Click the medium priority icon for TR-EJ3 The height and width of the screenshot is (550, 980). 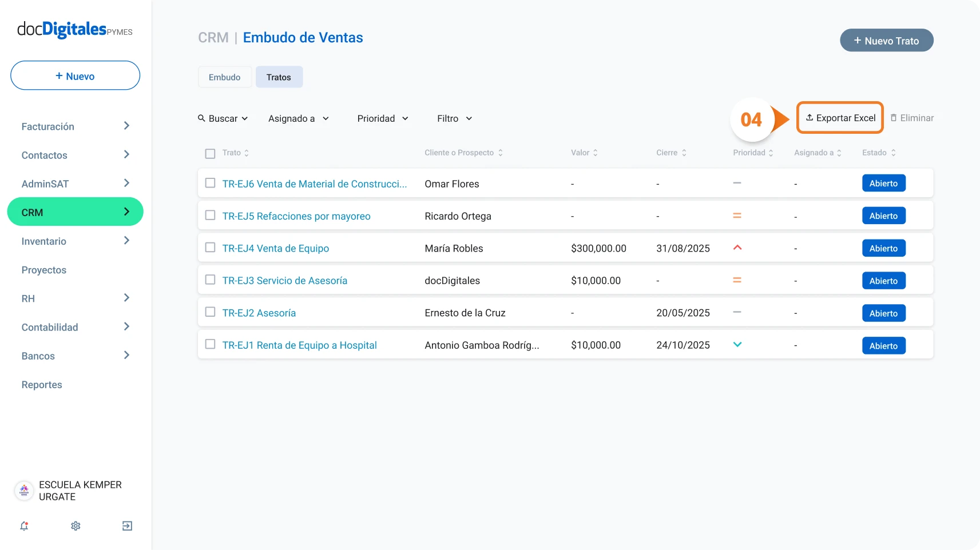737,280
